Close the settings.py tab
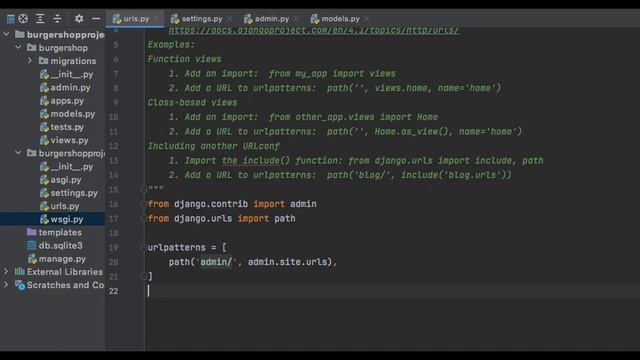Viewport: 640px width, 360px height. [x=230, y=19]
